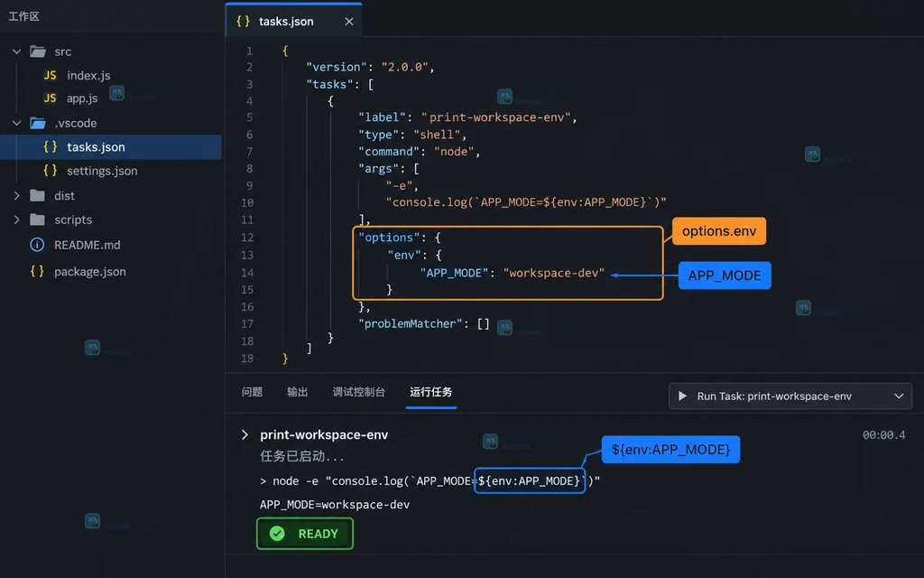Click the scripts folder icon
Image resolution: width=924 pixels, height=578 pixels.
[37, 219]
